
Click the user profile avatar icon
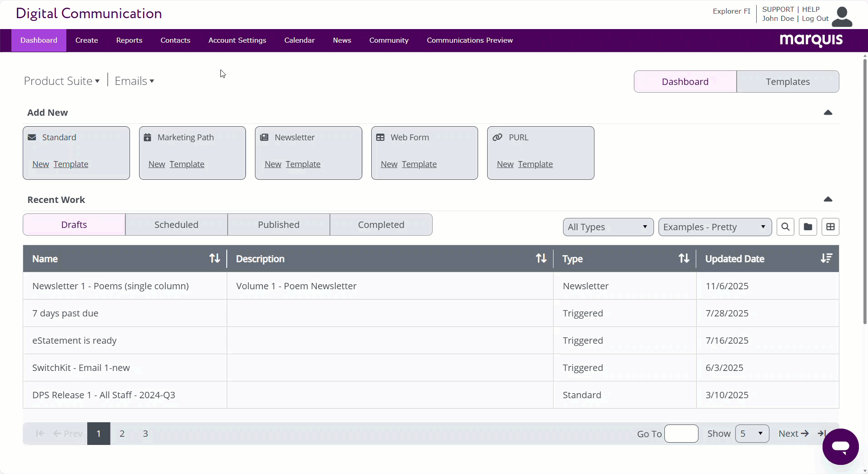click(x=842, y=16)
